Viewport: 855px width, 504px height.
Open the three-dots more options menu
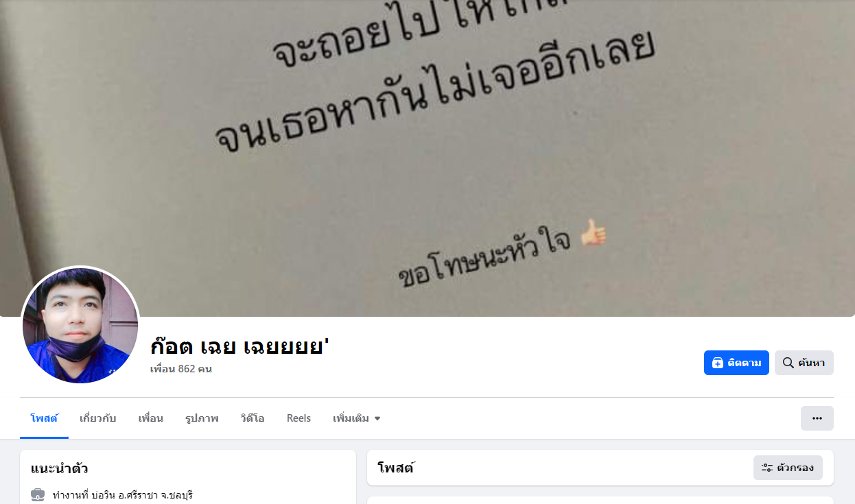(817, 418)
